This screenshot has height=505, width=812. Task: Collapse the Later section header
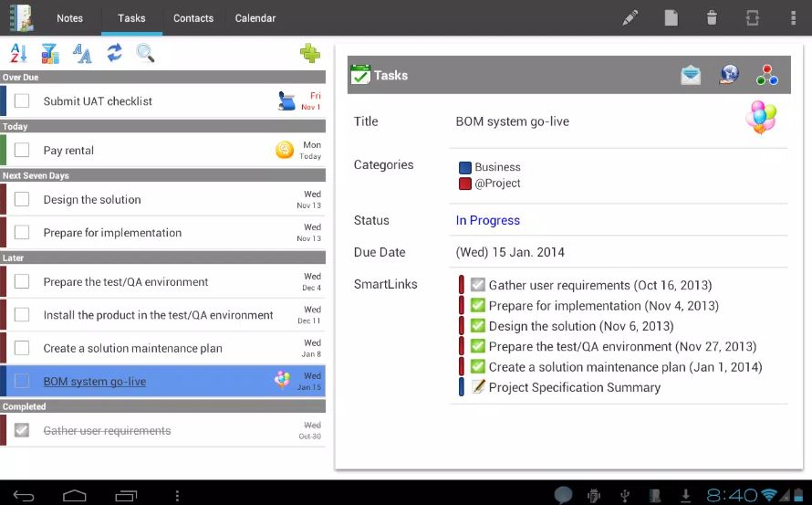coord(162,258)
